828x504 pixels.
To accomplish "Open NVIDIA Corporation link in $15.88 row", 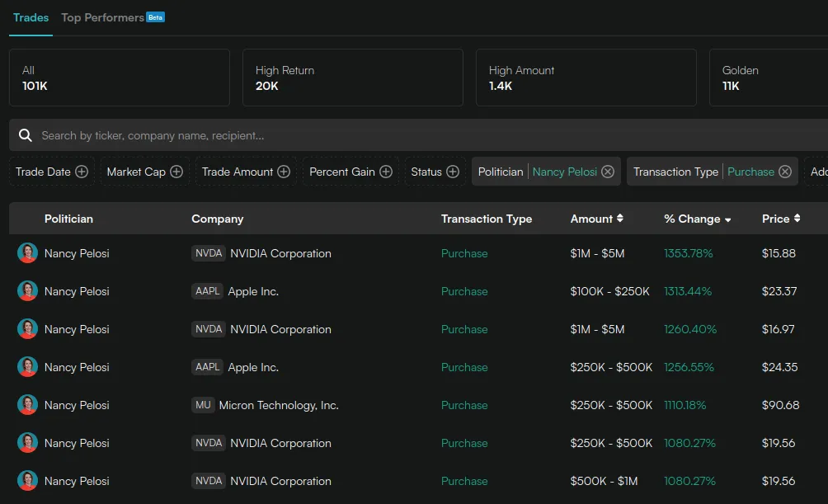I will pos(280,253).
